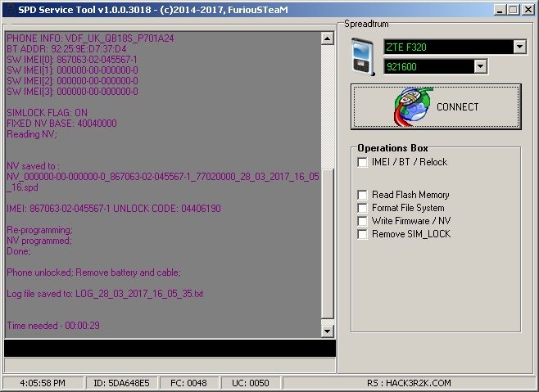
Task: Click log scrollbar down arrow
Action: pos(328,331)
